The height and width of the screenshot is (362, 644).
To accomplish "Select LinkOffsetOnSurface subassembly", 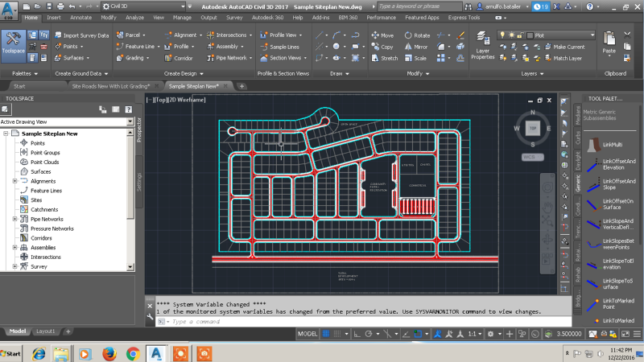I will click(x=611, y=204).
